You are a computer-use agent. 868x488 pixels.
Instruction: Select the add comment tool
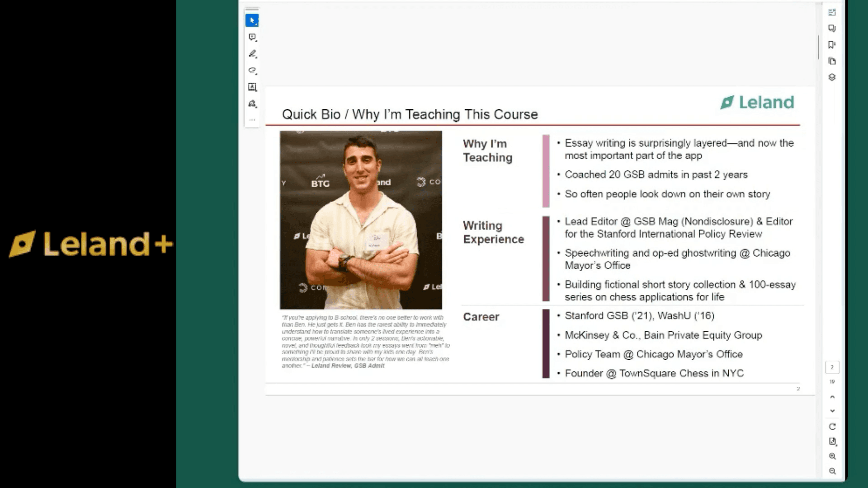252,37
